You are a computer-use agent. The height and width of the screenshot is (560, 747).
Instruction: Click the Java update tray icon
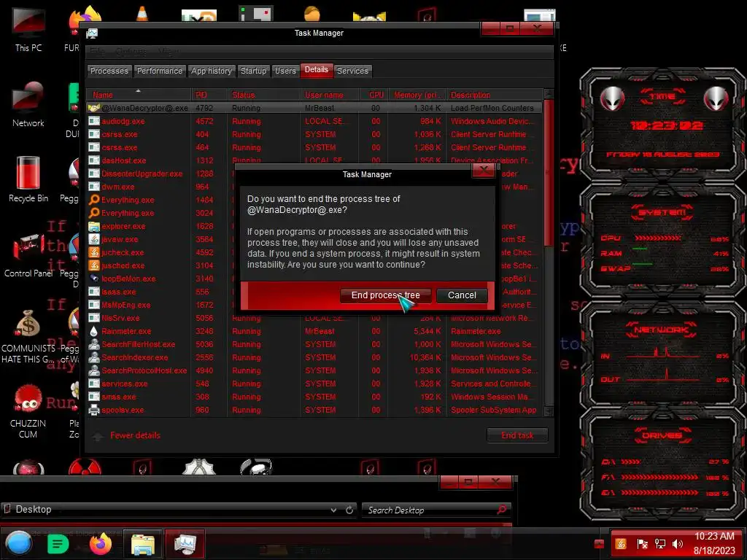[621, 544]
